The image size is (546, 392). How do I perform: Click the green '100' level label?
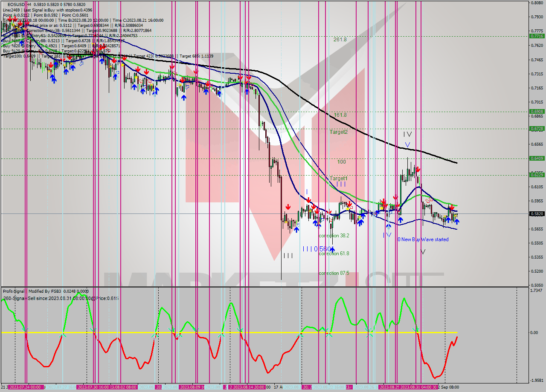(341, 162)
